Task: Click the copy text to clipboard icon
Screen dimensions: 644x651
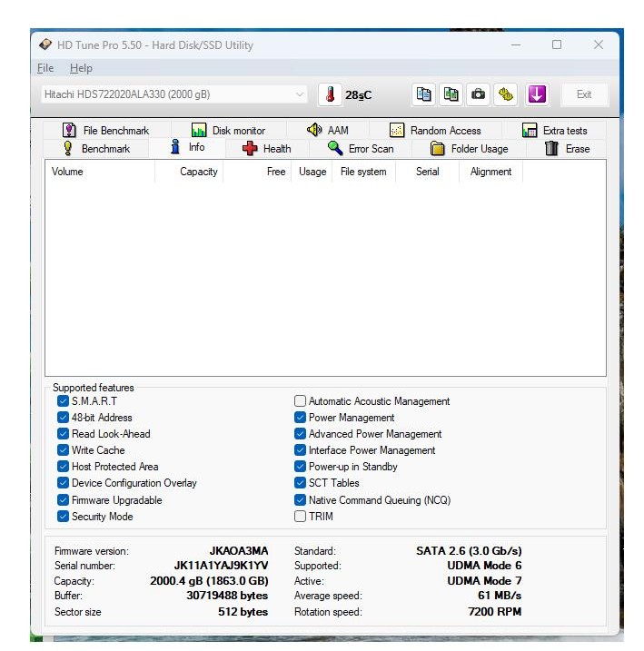Action: pyautogui.click(x=423, y=94)
